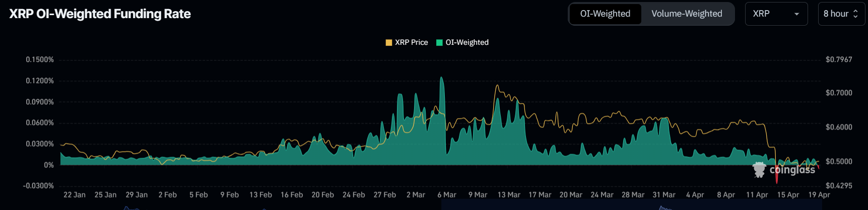
Task: Click the 20 Feb date axis label
Action: coord(322,194)
